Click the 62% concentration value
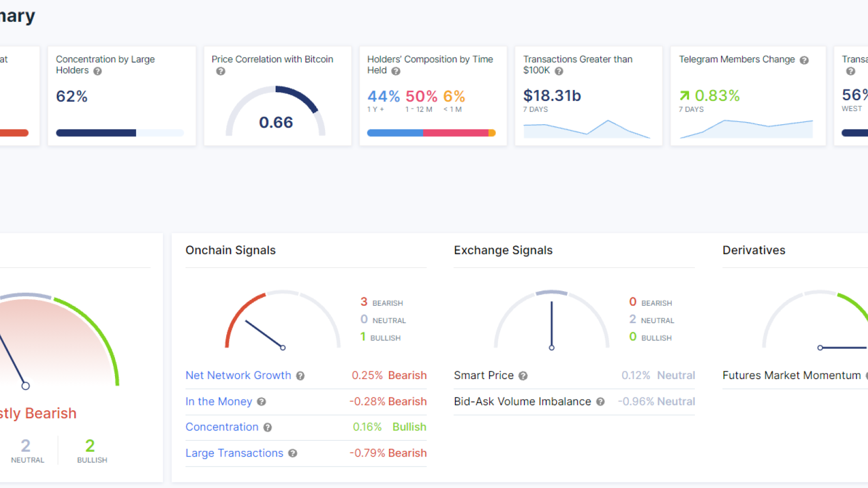Screen dimensions: 868x488 (72, 97)
